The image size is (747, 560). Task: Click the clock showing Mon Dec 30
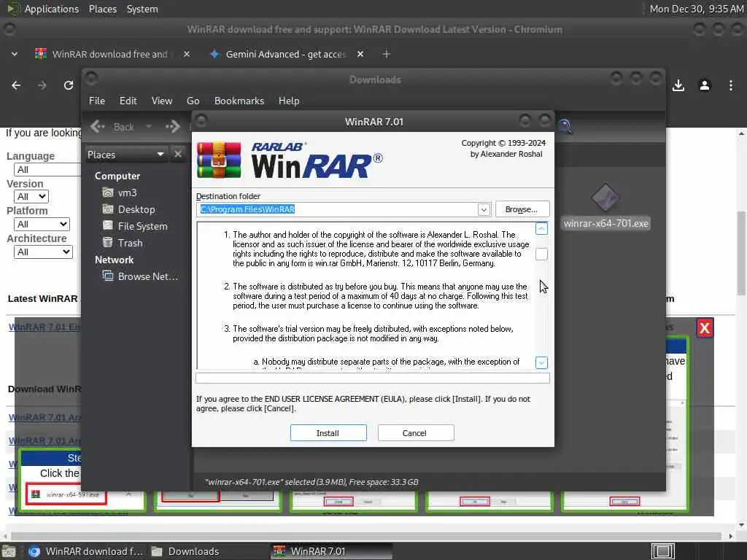696,9
